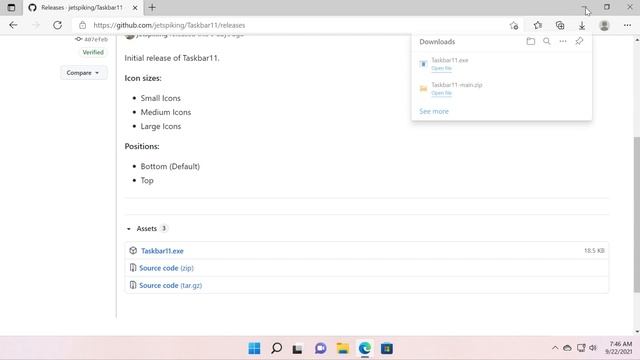Image resolution: width=640 pixels, height=360 pixels.
Task: Search downloads in Downloads panel
Action: click(547, 41)
